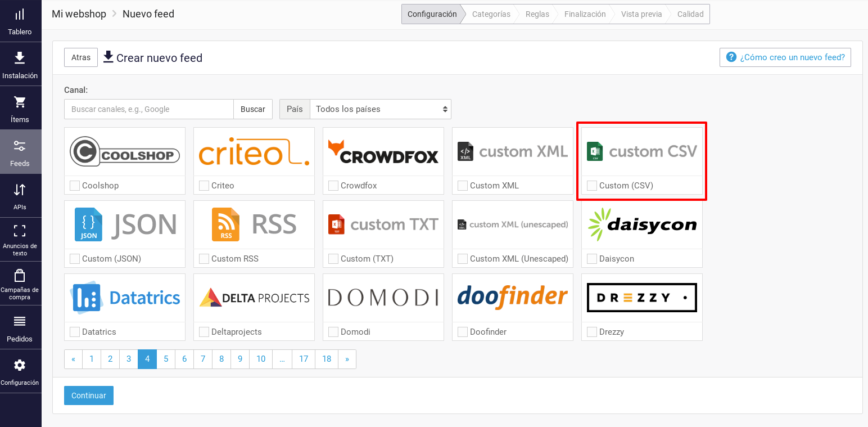Navigate to Feeds in the sidebar
Image resolution: width=868 pixels, height=427 pixels.
click(20, 151)
